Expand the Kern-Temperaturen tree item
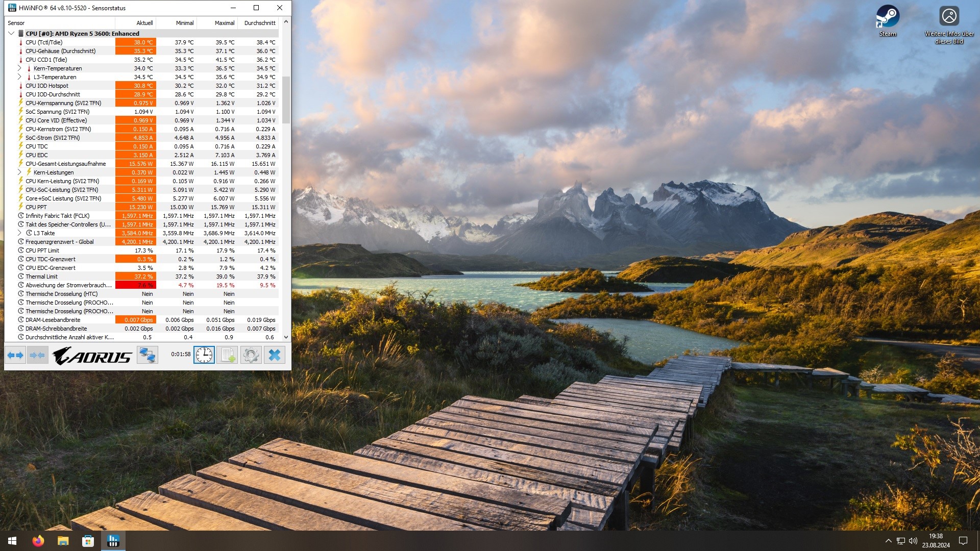Viewport: 980px width, 551px height. click(19, 68)
